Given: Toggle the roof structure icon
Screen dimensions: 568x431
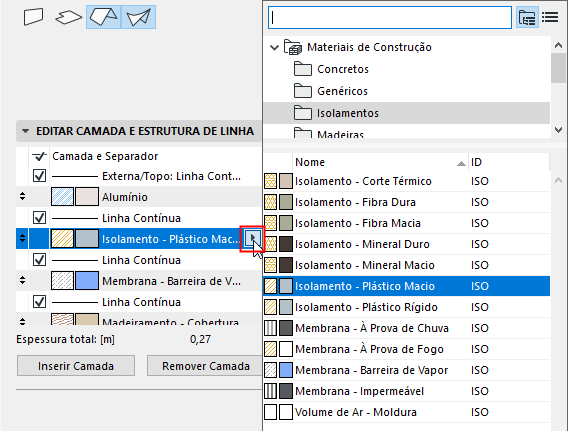Looking at the screenshot, I should click(x=104, y=17).
